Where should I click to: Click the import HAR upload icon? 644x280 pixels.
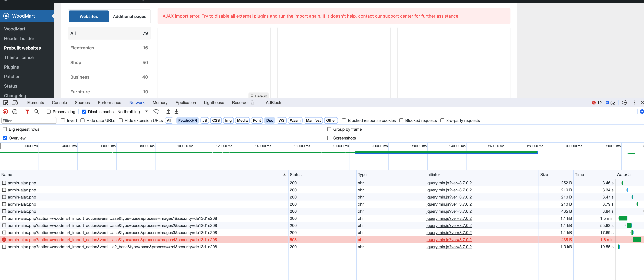(x=168, y=112)
